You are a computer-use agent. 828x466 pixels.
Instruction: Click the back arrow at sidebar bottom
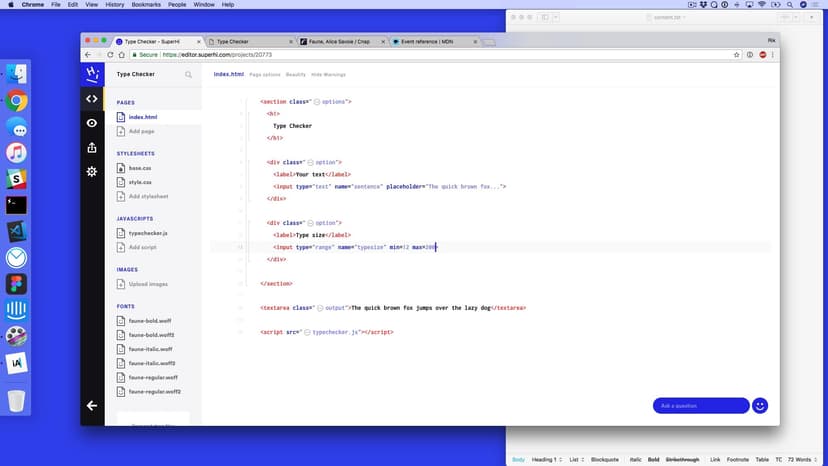tap(92, 405)
